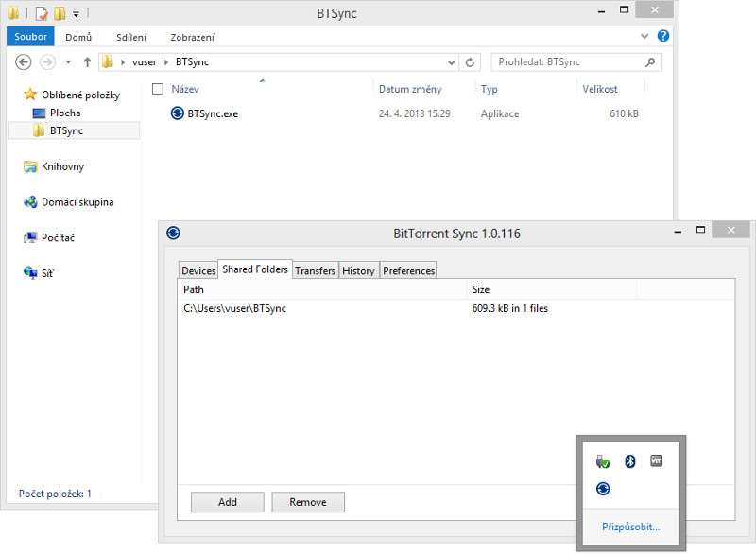Click the folder icon in Explorer title bar

[x=13, y=12]
